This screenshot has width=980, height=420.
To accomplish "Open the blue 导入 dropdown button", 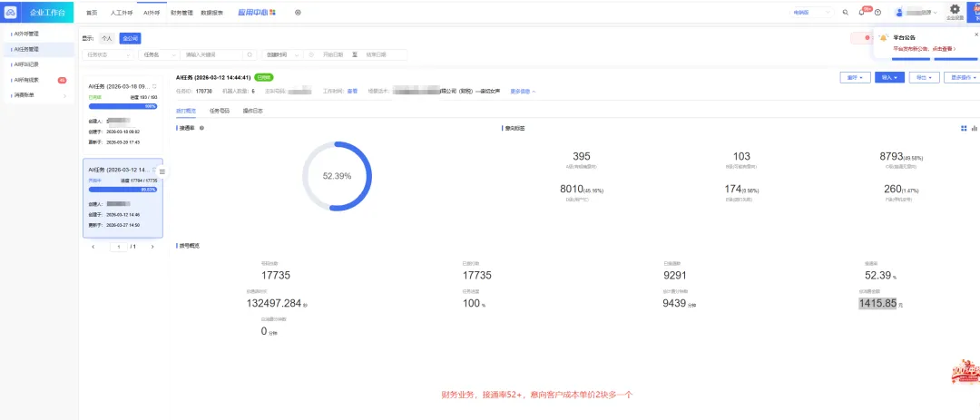I will [889, 77].
